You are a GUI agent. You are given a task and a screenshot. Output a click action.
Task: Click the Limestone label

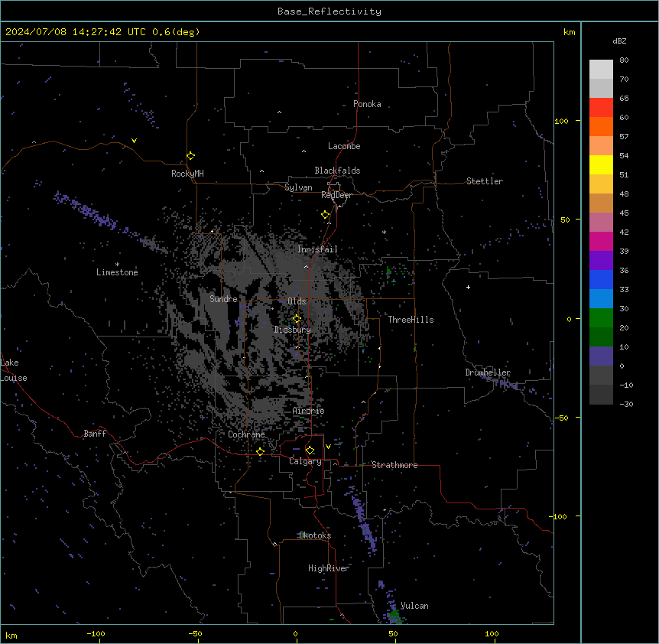pyautogui.click(x=117, y=272)
